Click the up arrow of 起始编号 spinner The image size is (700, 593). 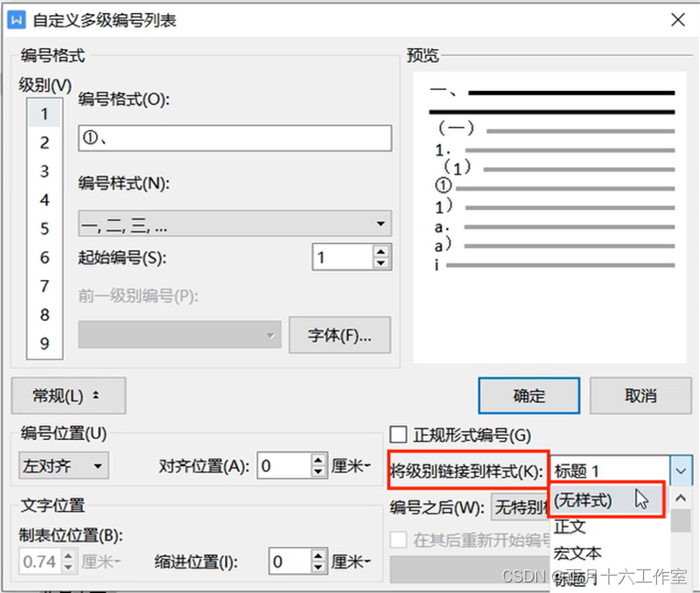380,250
